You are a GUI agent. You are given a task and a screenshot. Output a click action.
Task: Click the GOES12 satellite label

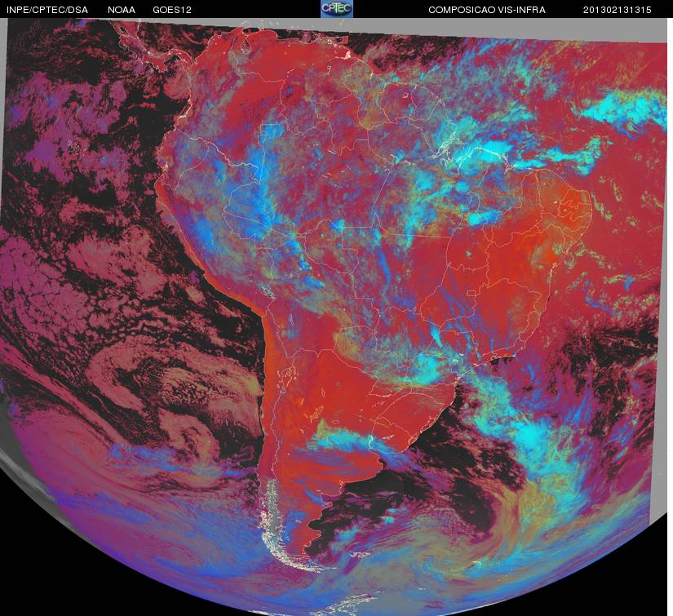point(172,10)
